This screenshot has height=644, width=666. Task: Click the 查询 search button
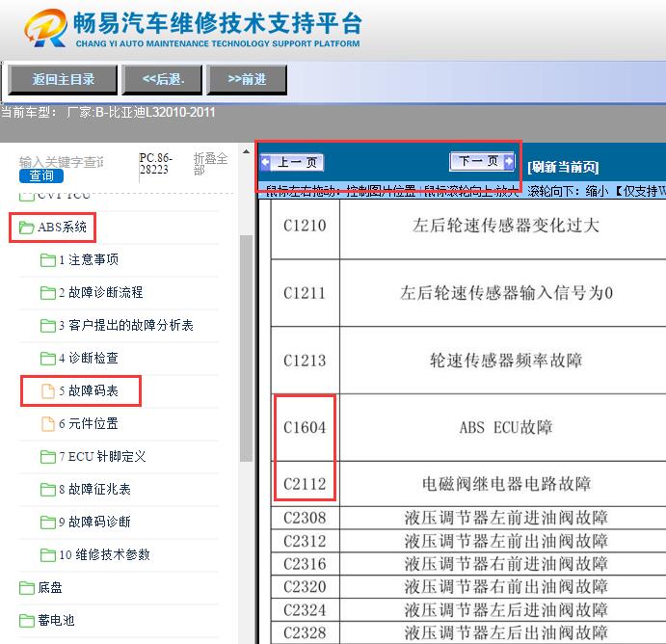41,175
